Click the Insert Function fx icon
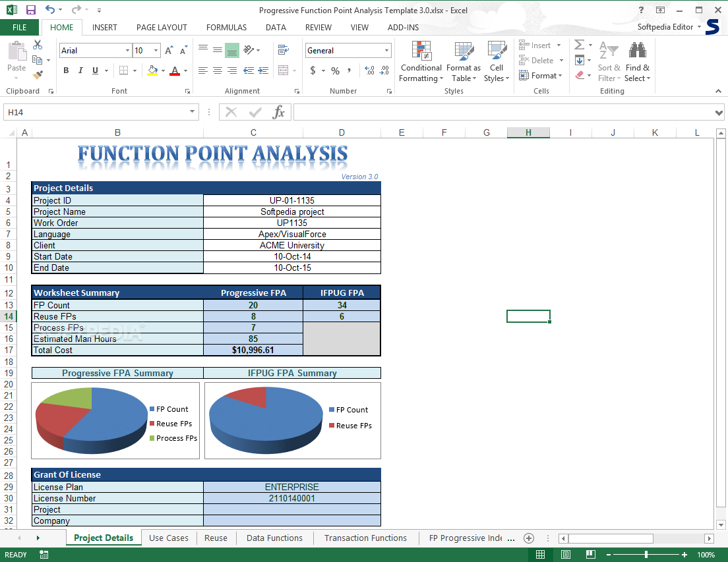728x562 pixels. [x=278, y=112]
